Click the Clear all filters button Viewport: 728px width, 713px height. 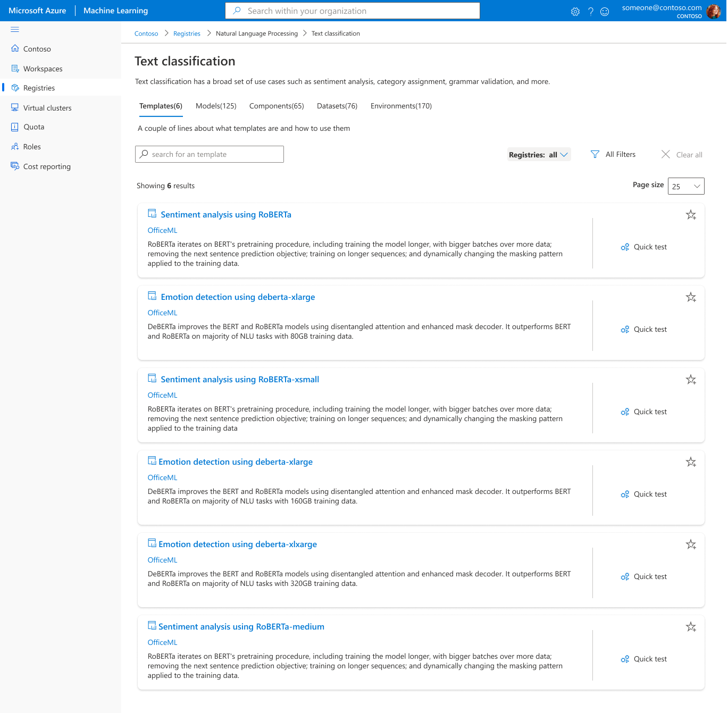click(x=682, y=155)
